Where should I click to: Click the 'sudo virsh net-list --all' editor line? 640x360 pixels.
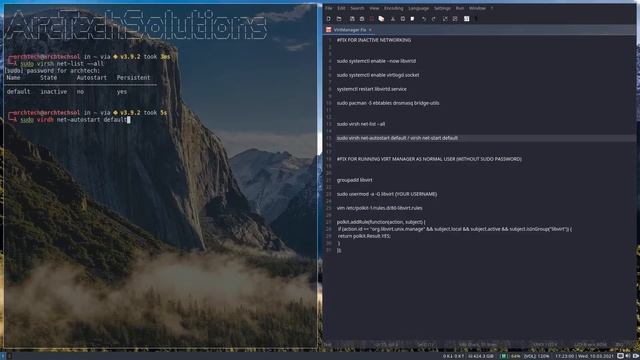(360, 124)
